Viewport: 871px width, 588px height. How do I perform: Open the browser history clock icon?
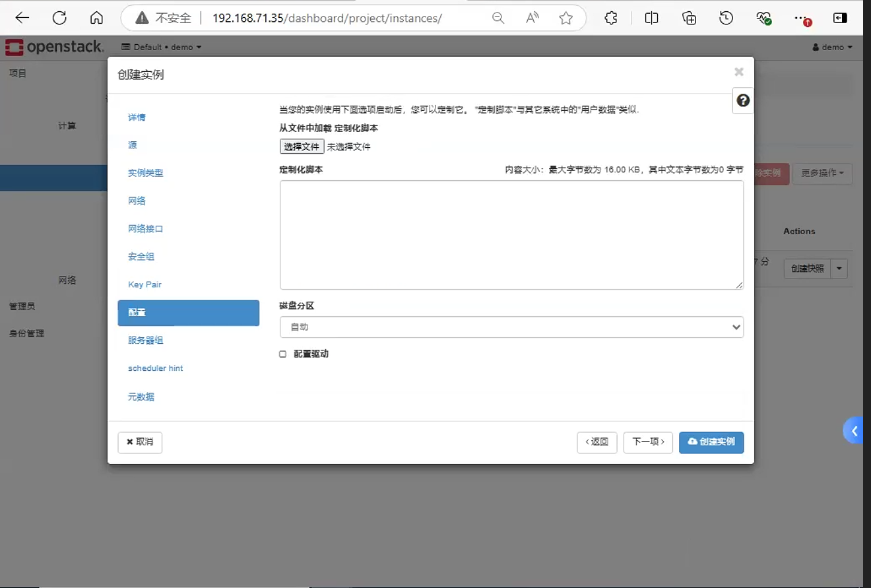tap(726, 18)
